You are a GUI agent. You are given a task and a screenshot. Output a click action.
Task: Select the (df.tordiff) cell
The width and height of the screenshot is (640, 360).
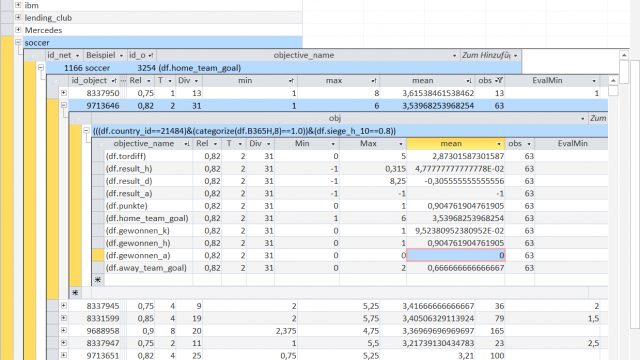tap(148, 156)
